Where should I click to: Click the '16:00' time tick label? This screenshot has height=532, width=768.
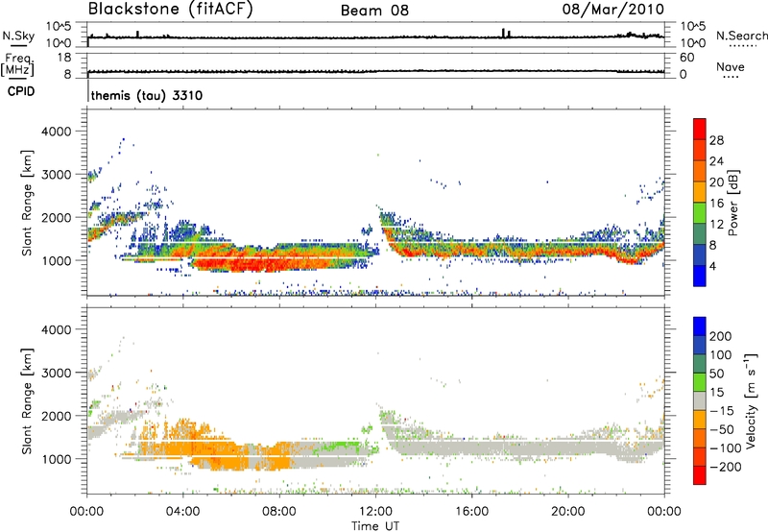coord(471,512)
